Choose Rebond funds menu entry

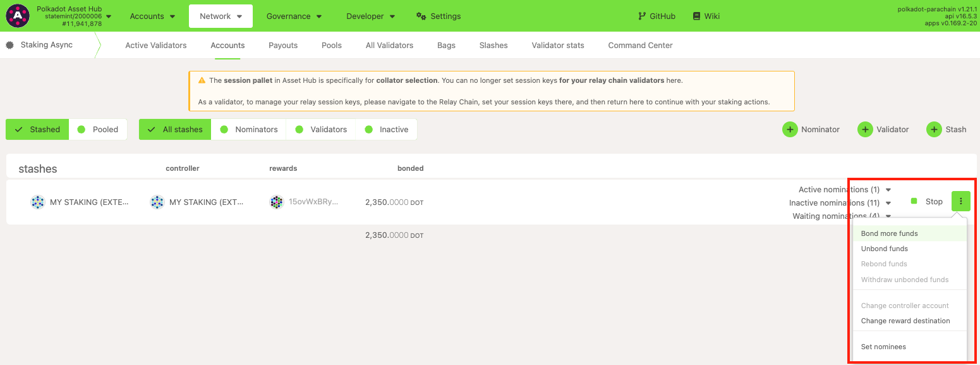click(910, 264)
